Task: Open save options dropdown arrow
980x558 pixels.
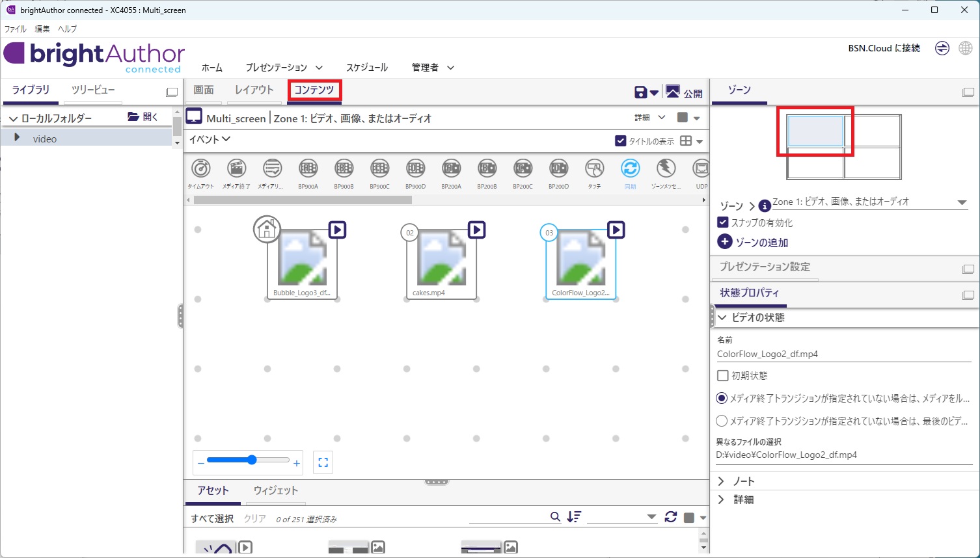Action: click(x=654, y=93)
